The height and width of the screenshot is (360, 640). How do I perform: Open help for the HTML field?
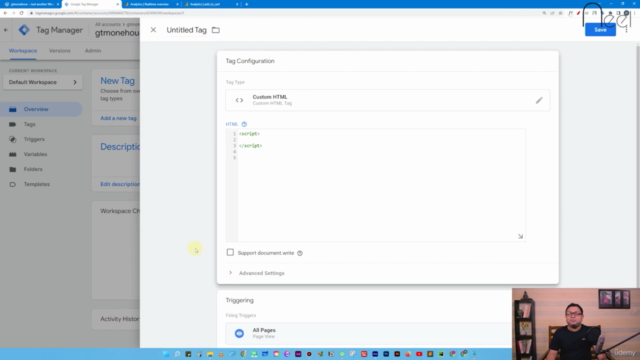tap(244, 124)
